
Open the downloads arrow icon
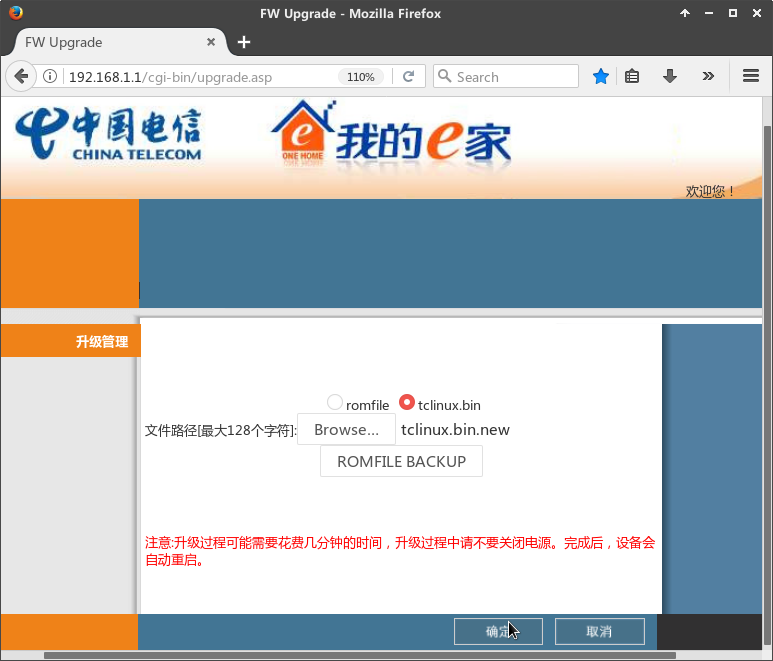[669, 76]
